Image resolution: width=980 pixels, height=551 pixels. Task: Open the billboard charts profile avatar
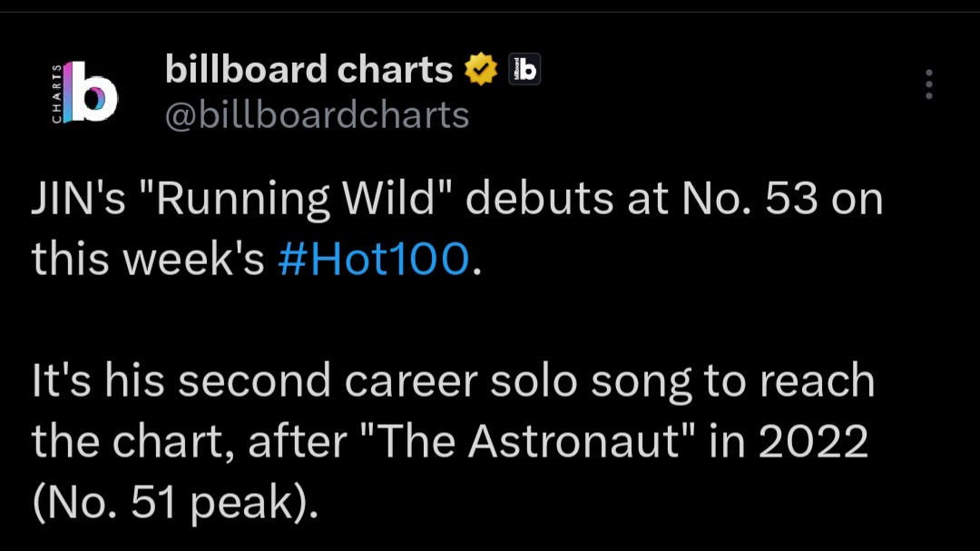83,92
